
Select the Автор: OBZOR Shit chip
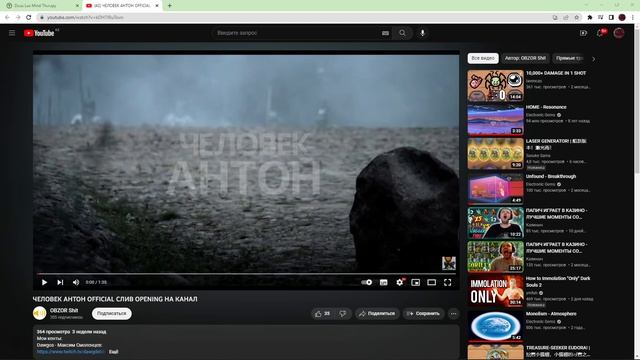(x=525, y=58)
